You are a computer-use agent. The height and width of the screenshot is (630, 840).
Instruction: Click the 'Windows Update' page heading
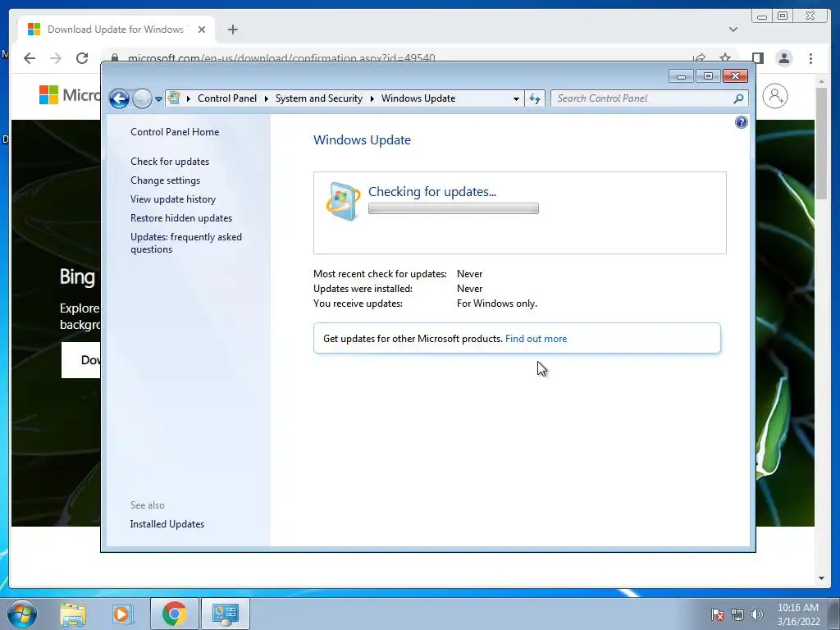362,139
